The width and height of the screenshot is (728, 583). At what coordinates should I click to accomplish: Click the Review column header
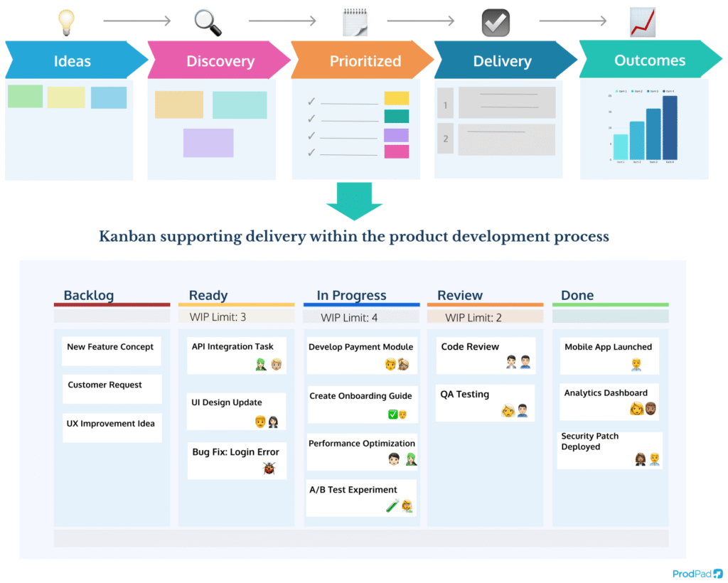[460, 295]
